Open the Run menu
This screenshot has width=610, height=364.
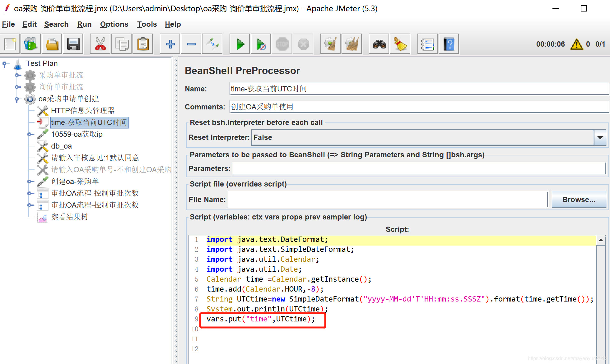point(84,24)
